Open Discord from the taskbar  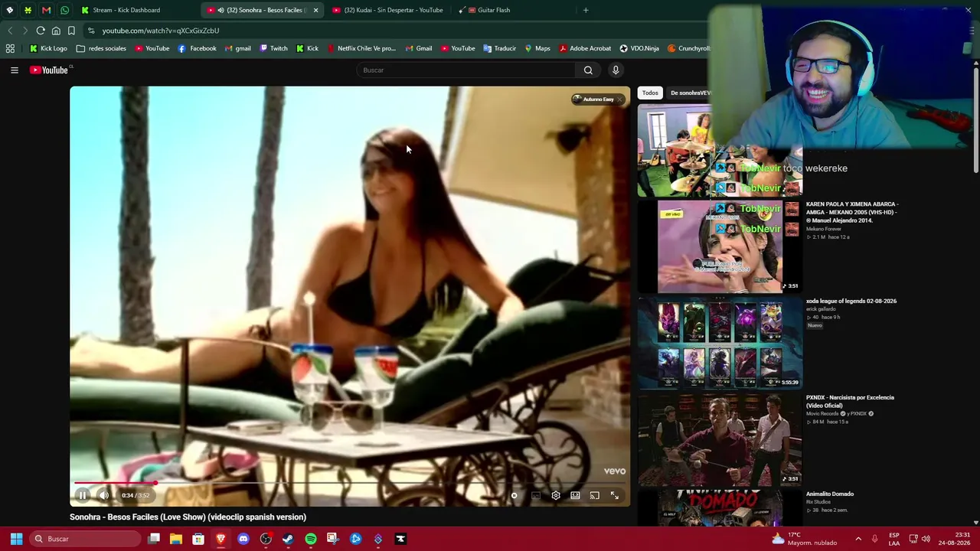pos(243,539)
